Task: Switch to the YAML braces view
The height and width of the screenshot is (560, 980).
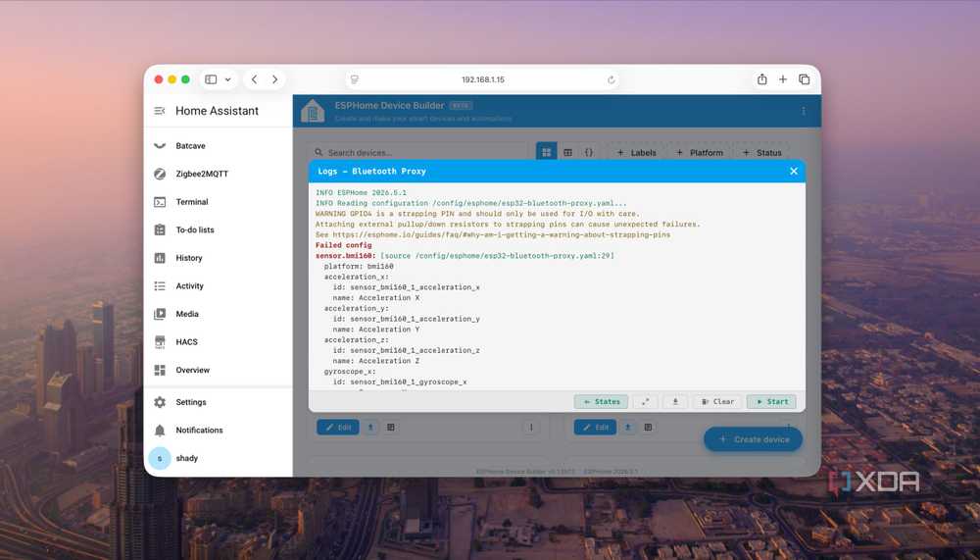Action: click(x=589, y=152)
